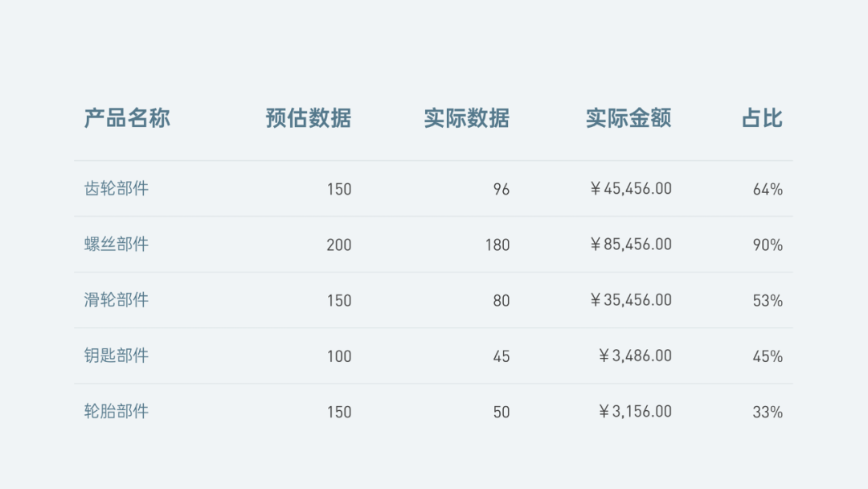The image size is (868, 489).
Task: Click the 90% ratio cell
Action: point(768,245)
